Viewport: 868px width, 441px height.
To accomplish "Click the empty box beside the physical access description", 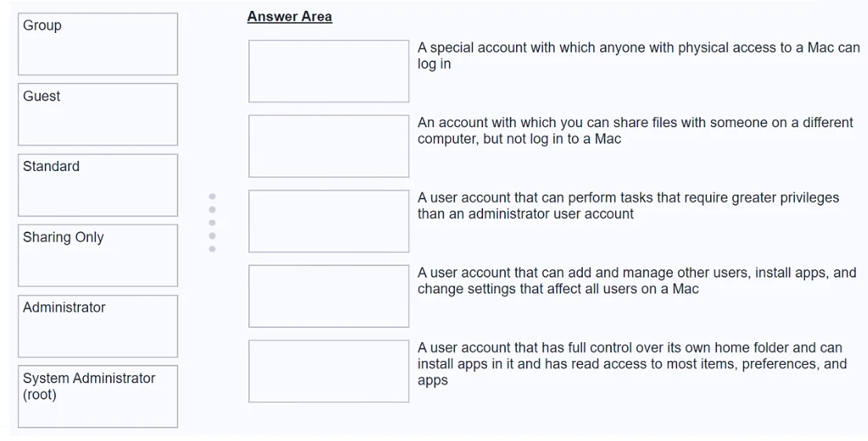I will [328, 71].
